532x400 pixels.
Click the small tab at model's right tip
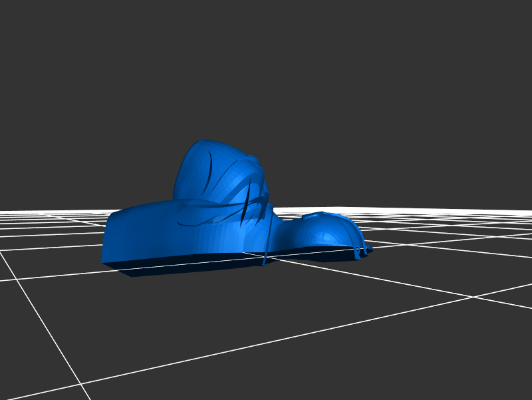coord(366,251)
